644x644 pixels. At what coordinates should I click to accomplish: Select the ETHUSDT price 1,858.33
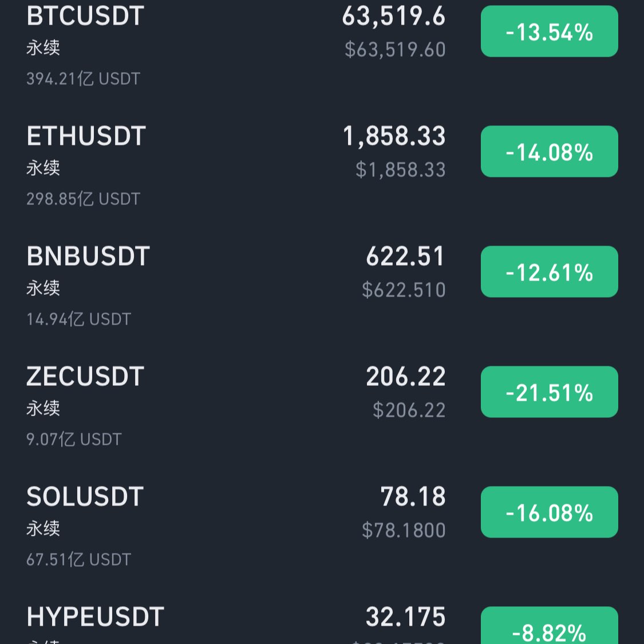pyautogui.click(x=394, y=136)
